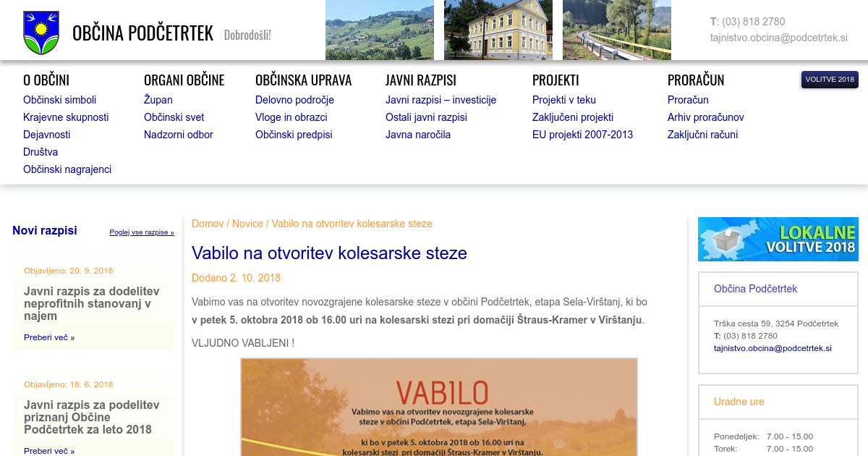Open Arhiv proračunov link
Image resolution: width=868 pixels, height=456 pixels.
(705, 117)
